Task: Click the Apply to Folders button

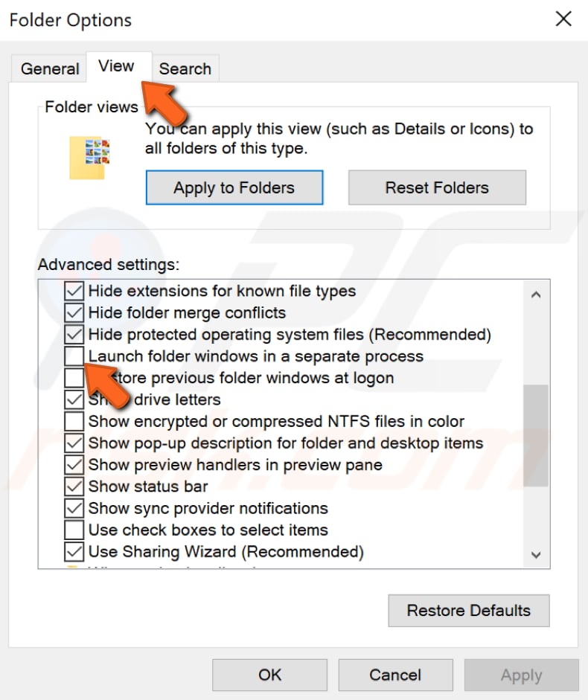Action: [234, 187]
